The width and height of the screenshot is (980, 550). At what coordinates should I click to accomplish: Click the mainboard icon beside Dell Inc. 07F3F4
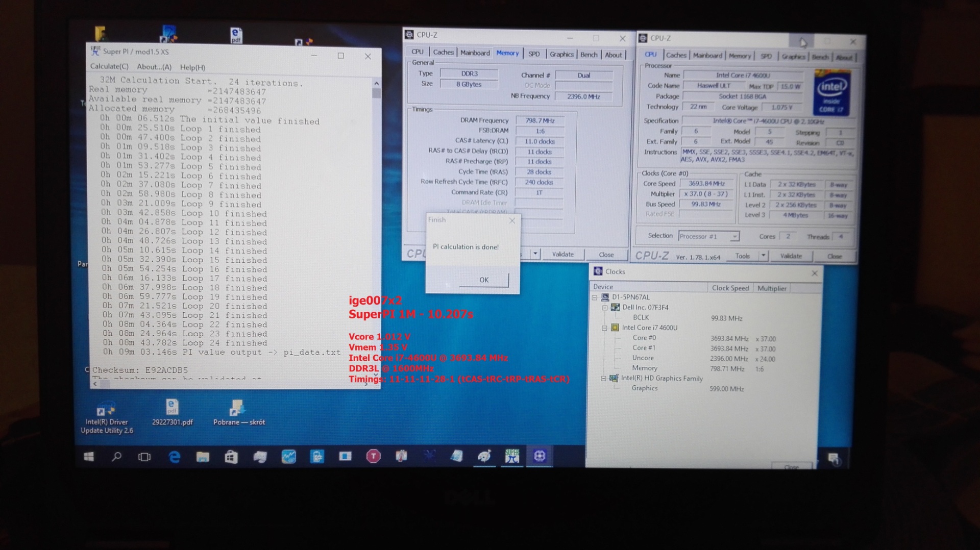[x=615, y=307]
